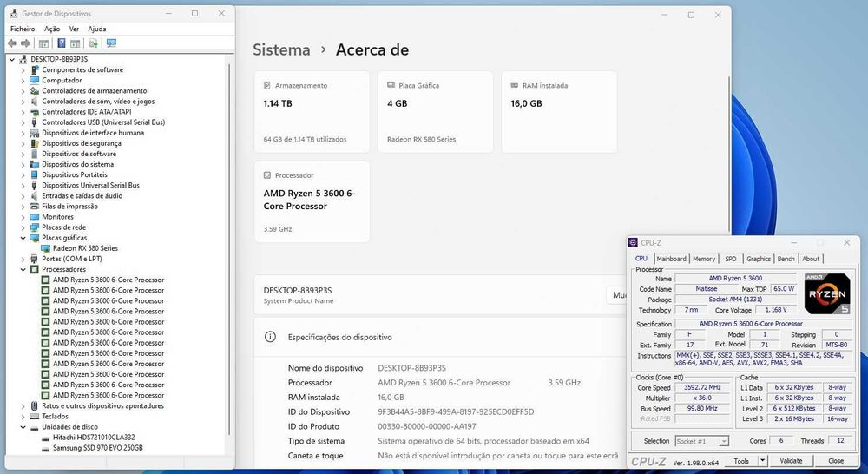Click the printer icon of Filas de impressão

pyautogui.click(x=35, y=207)
